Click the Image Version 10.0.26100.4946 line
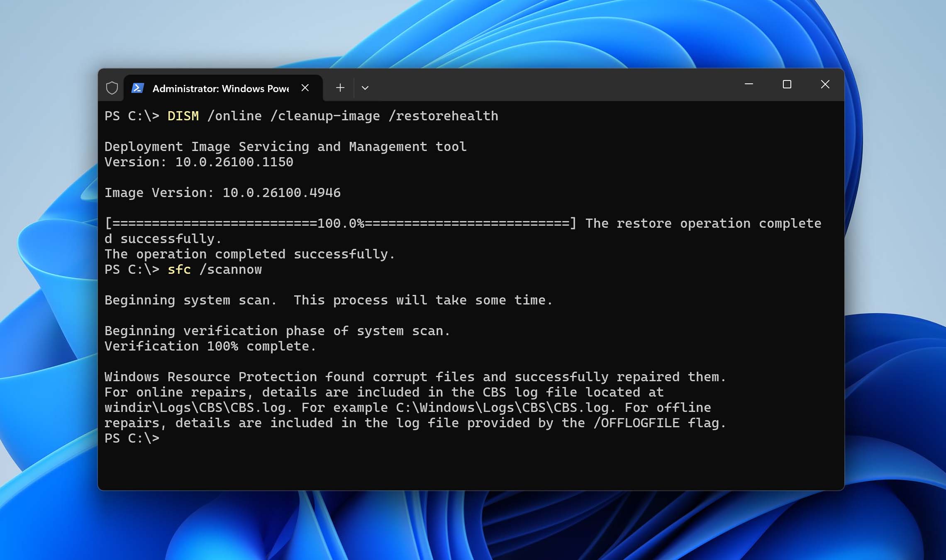Viewport: 946px width, 560px height. point(222,193)
